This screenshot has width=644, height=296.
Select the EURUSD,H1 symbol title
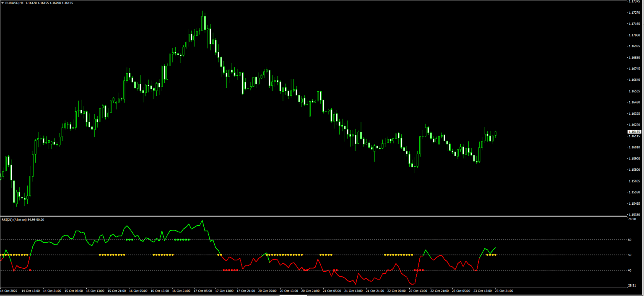(15, 3)
